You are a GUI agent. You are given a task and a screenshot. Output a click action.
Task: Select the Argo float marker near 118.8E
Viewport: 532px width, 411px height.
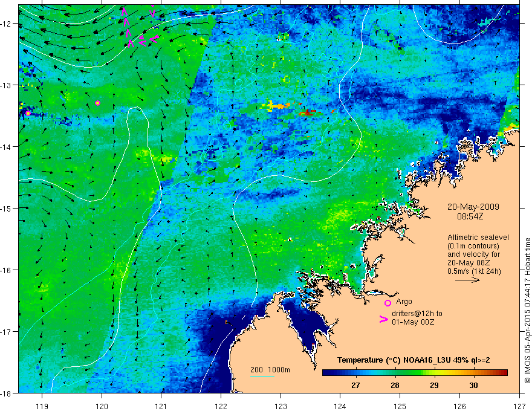pos(28,113)
